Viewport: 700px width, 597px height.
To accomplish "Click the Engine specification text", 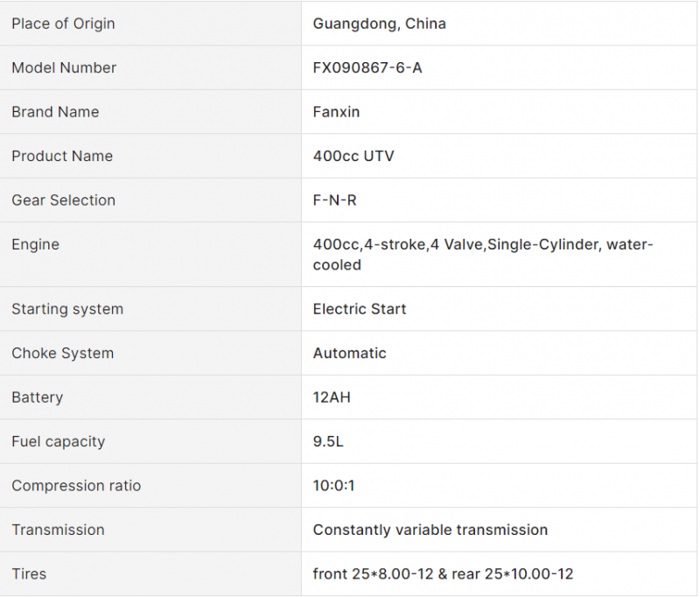I will 483,255.
